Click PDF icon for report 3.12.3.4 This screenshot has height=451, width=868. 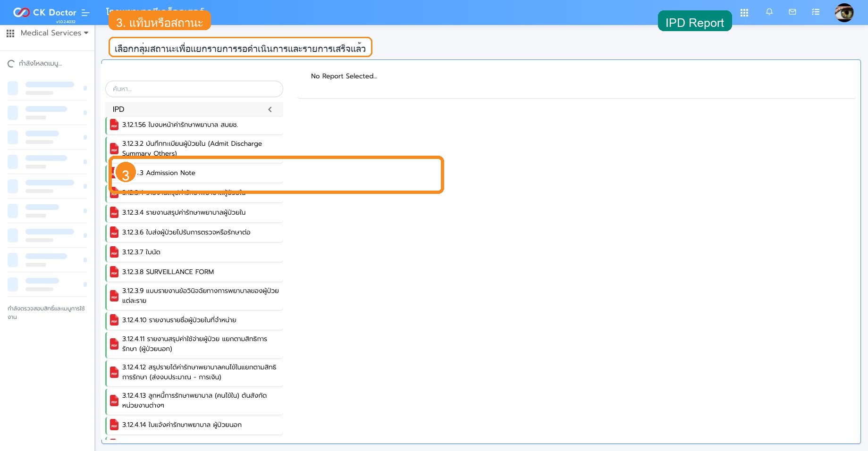click(114, 213)
